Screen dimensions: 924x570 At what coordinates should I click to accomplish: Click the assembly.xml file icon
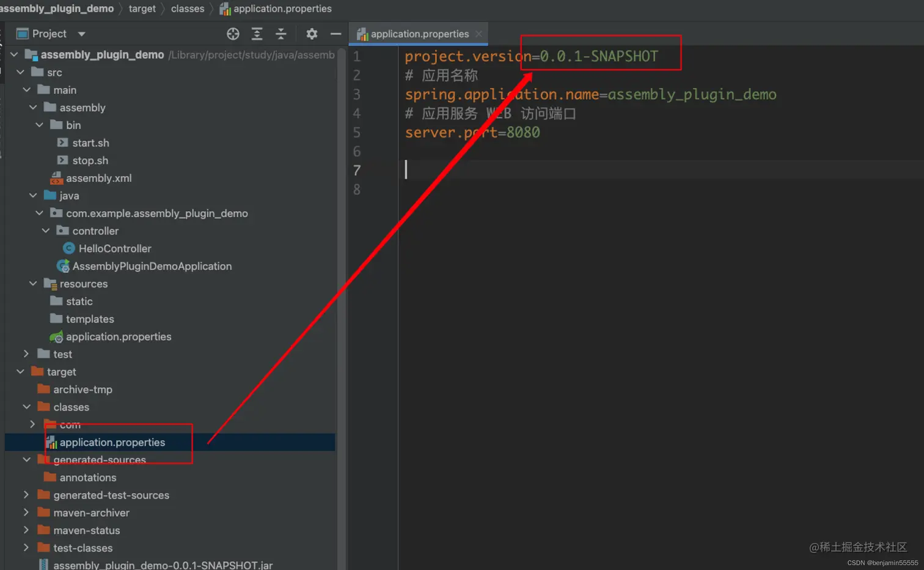pos(56,178)
